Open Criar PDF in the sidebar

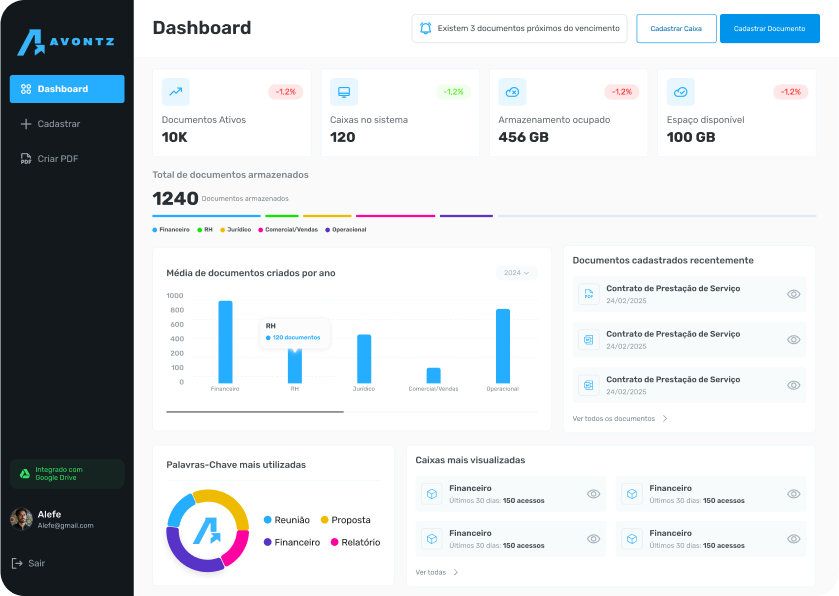(57, 159)
